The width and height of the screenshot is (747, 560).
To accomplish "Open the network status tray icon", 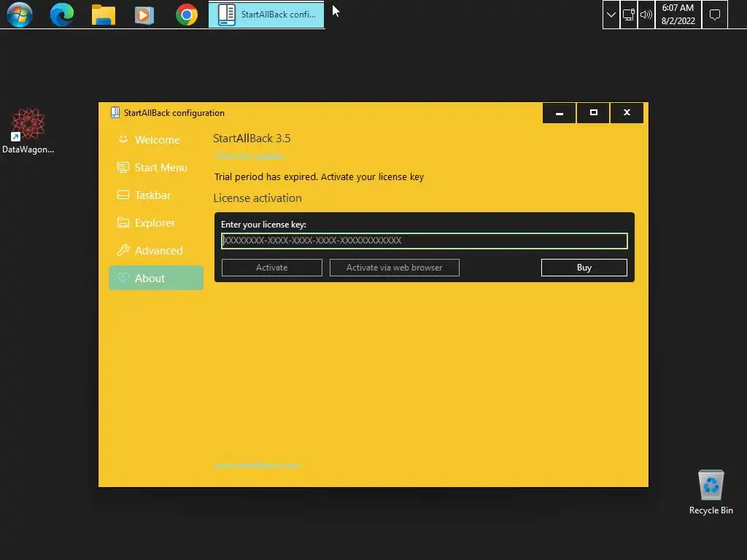I will (629, 15).
